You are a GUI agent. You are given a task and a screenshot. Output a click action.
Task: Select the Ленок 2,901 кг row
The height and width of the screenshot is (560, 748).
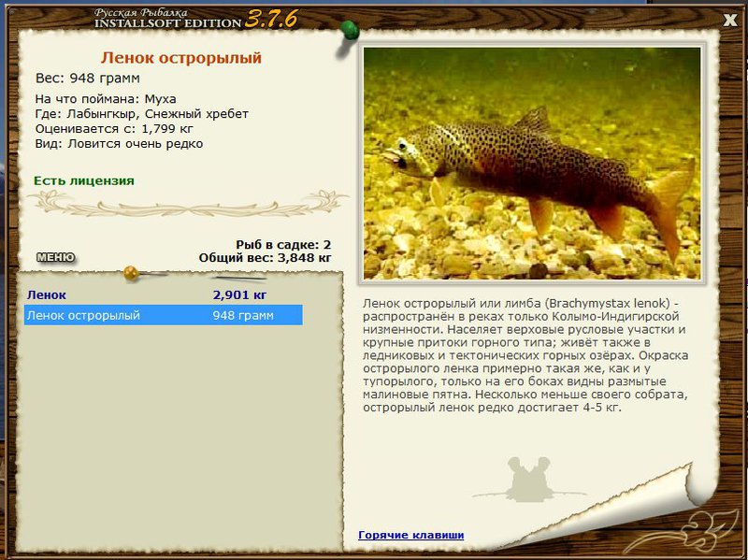pyautogui.click(x=163, y=294)
